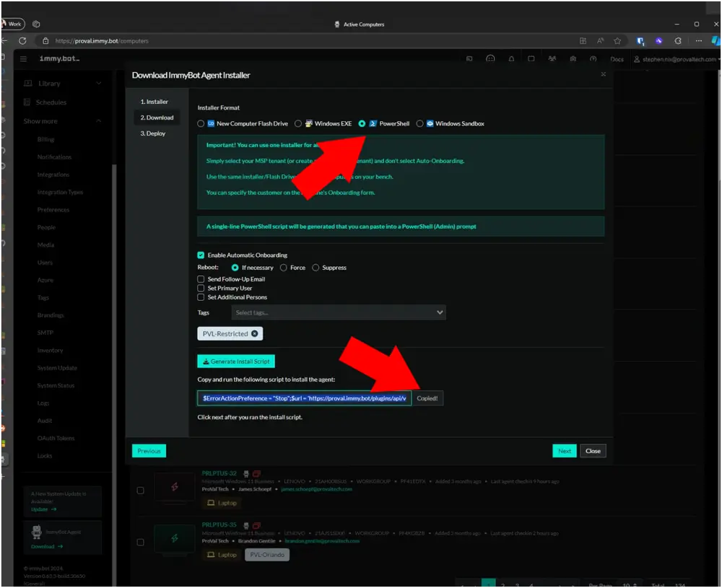The image size is (722, 588).
Task: Open Preferences in the sidebar
Action: (x=53, y=210)
